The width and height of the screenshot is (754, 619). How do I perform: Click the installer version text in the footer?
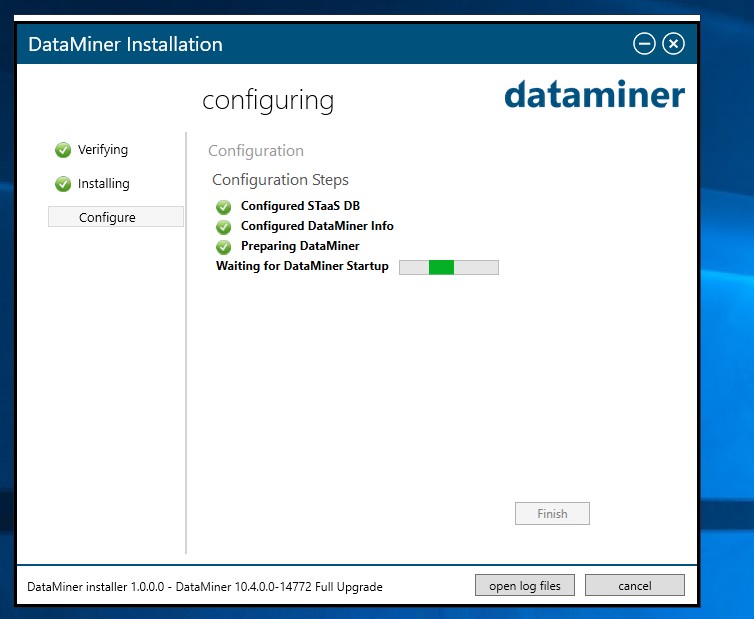(x=205, y=587)
